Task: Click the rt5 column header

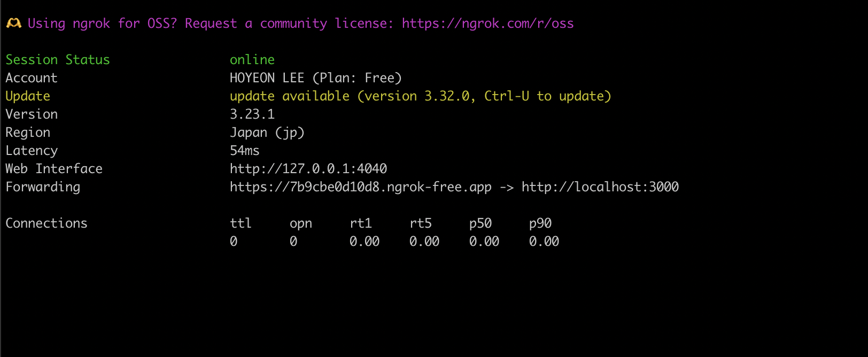Action: tap(421, 223)
